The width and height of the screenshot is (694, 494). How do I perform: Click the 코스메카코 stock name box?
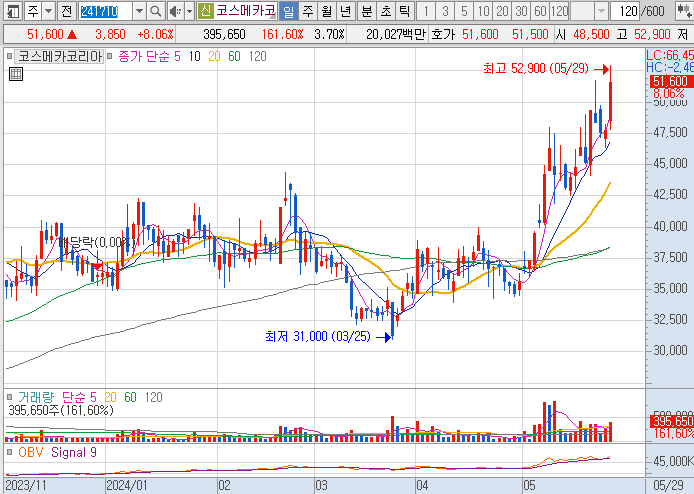pos(246,11)
